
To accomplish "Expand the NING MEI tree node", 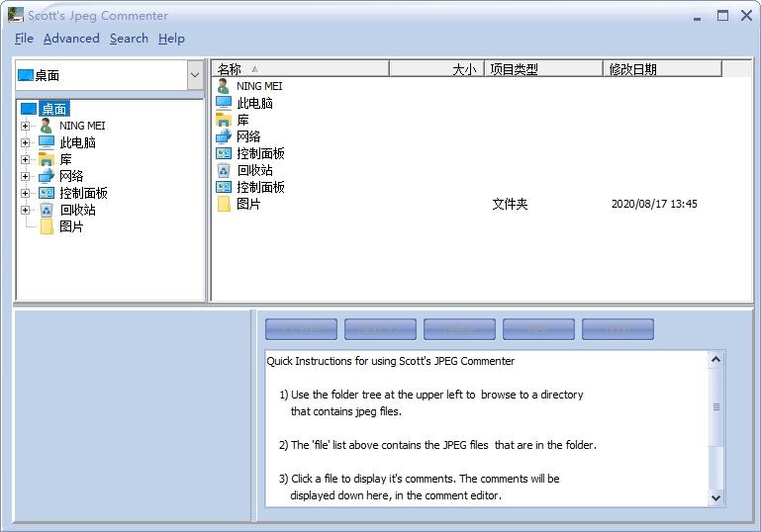I will click(25, 126).
